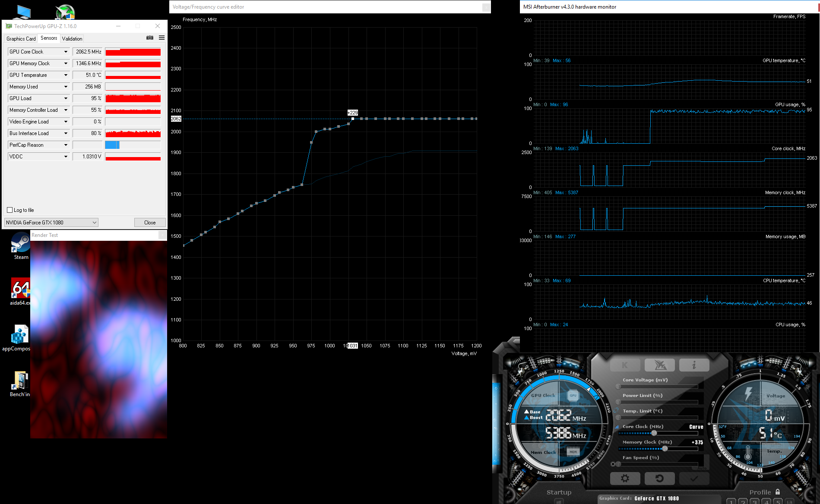The width and height of the screenshot is (820, 504).
Task: Switch to the Validation tab
Action: (x=72, y=39)
